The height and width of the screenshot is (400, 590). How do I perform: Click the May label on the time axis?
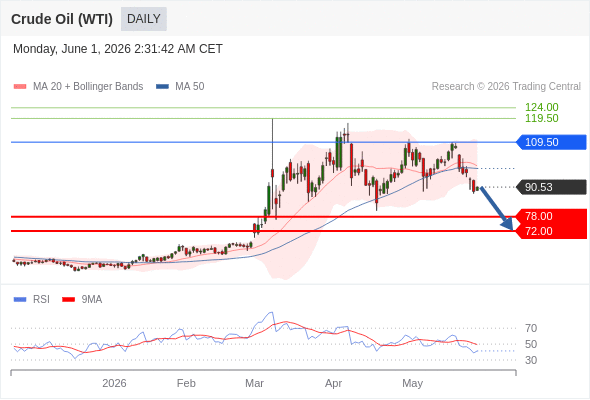click(412, 383)
